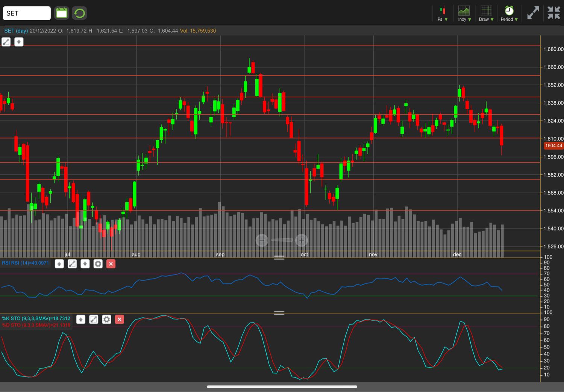Click the Vol: 15,759,530 value

pyautogui.click(x=198, y=31)
